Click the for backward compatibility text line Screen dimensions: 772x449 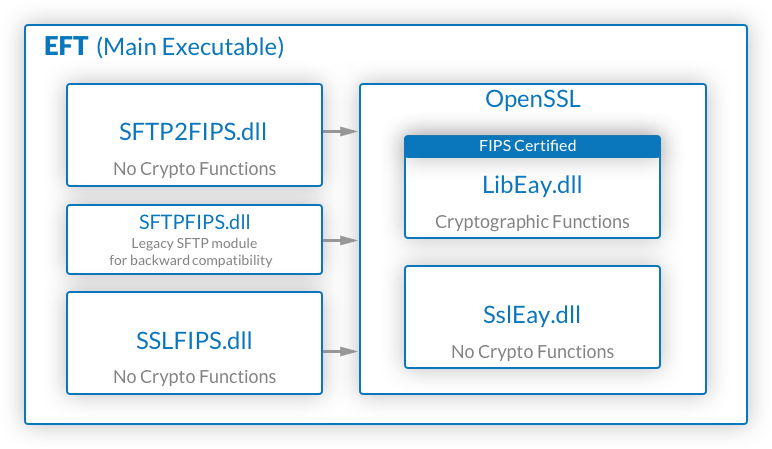(x=194, y=261)
